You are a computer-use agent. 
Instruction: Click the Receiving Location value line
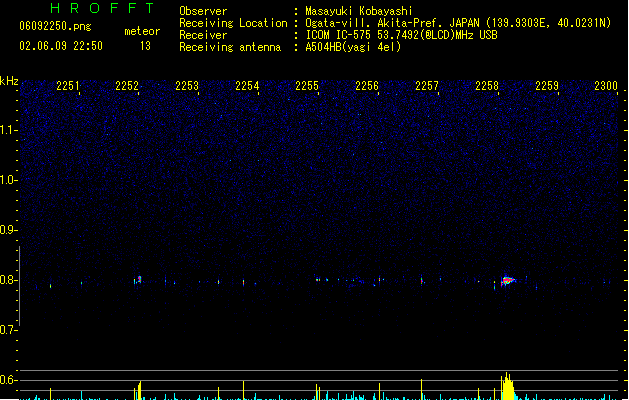pyautogui.click(x=458, y=23)
